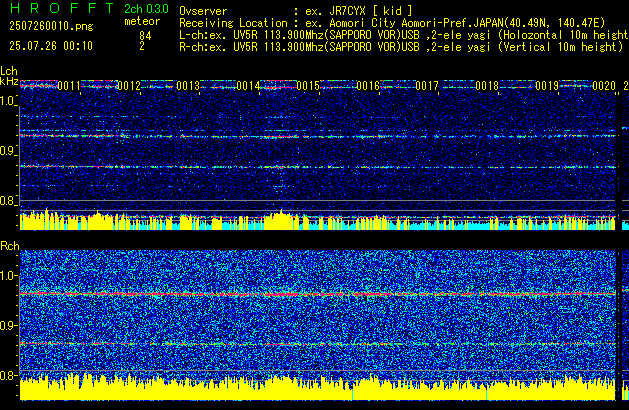This screenshot has height=410, width=629.
Task: Click the HROFFT title text
Action: [62, 8]
